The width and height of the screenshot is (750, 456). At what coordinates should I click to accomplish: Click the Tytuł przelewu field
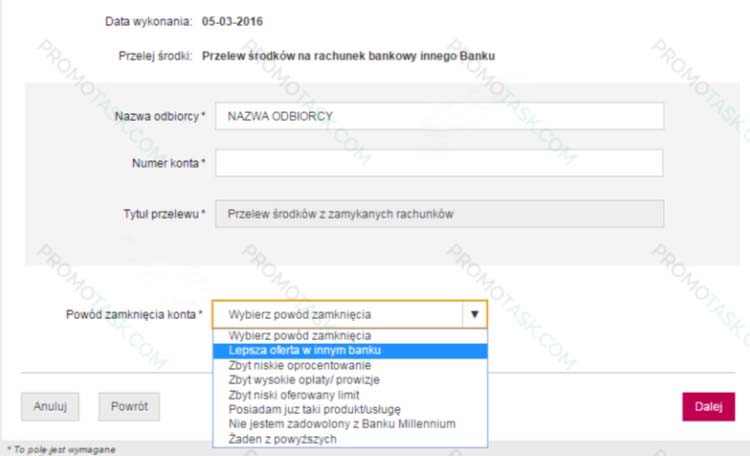pyautogui.click(x=439, y=213)
